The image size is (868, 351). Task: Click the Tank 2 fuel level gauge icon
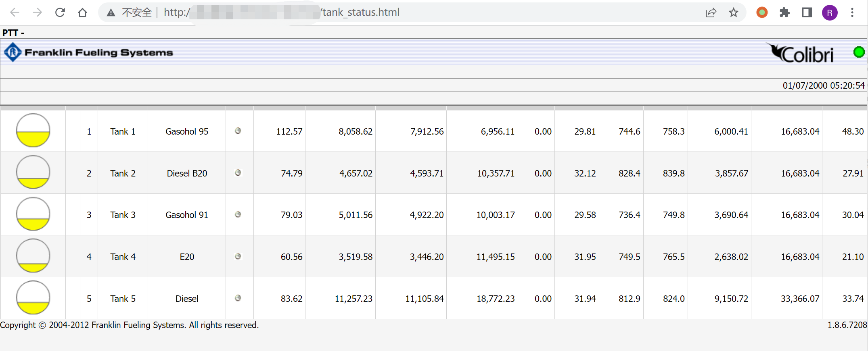pos(33,172)
